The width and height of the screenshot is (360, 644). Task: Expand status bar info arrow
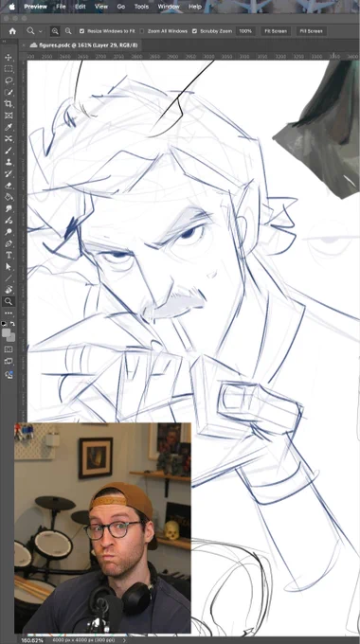pos(124,640)
